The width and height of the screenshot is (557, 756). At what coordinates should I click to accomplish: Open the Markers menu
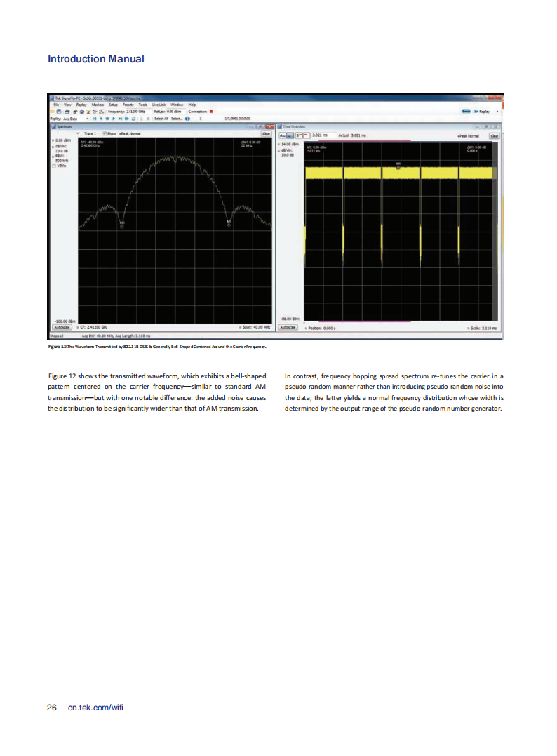point(98,105)
